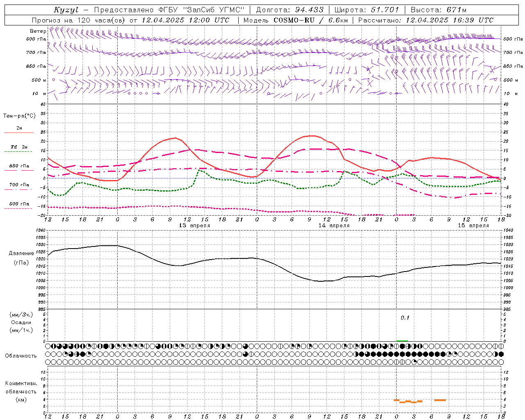Click the green precipitation bar under 0.1
This screenshot has width=525, height=420.
(x=402, y=341)
